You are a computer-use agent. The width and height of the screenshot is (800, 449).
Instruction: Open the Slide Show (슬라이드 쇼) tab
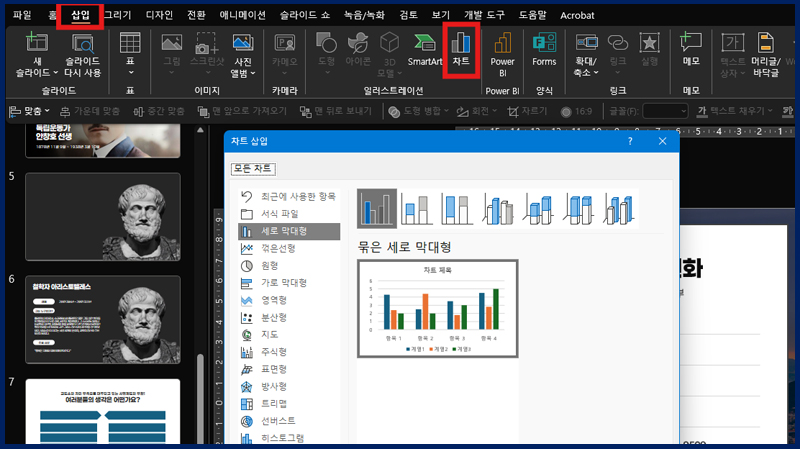click(305, 15)
